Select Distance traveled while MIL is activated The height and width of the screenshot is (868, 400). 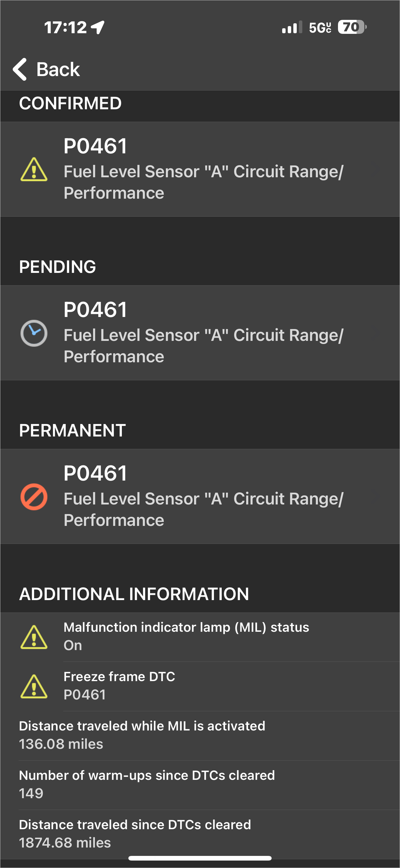(x=200, y=735)
